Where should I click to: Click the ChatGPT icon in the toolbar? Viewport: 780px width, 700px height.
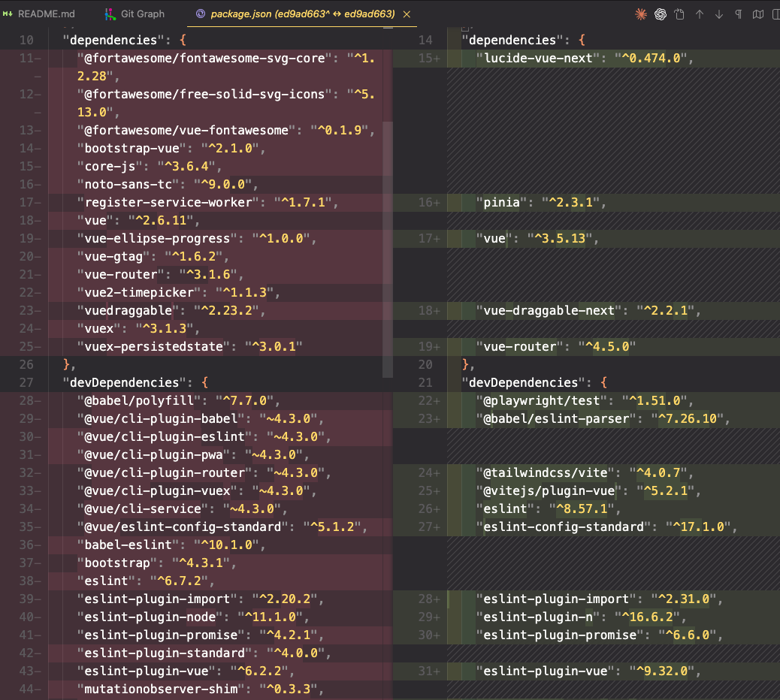click(661, 14)
